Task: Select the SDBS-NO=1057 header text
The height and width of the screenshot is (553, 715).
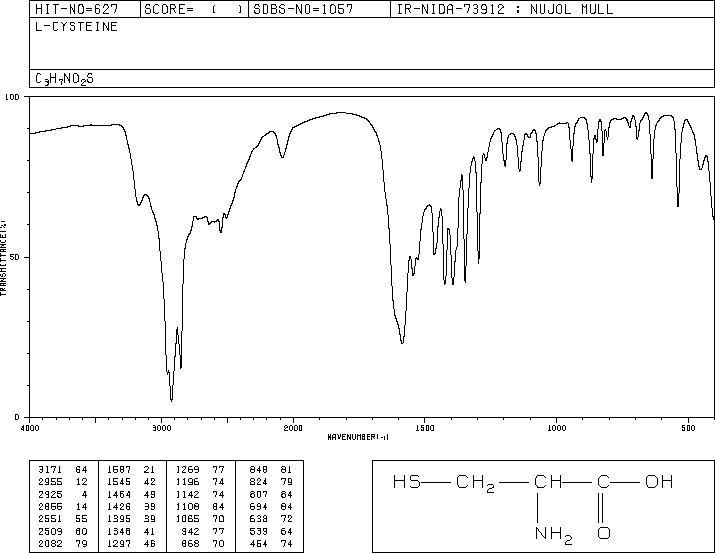Action: [303, 9]
